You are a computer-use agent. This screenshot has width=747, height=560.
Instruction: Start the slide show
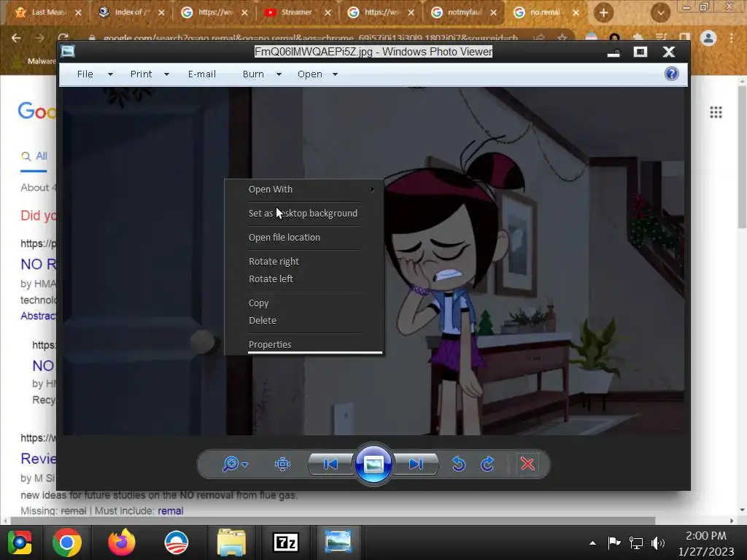tap(373, 464)
